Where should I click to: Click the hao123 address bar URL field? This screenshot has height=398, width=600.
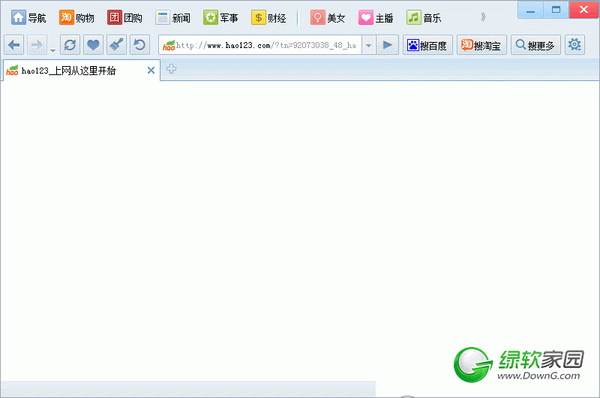pos(260,45)
